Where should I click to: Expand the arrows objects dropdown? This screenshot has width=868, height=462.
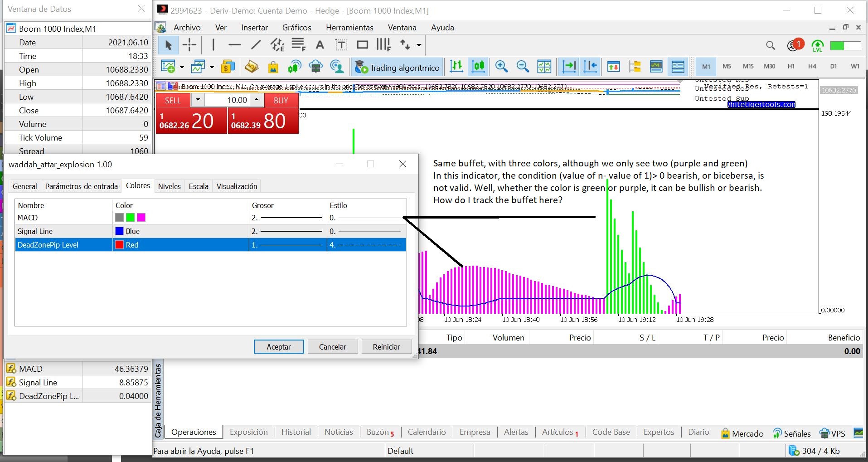pos(419,45)
